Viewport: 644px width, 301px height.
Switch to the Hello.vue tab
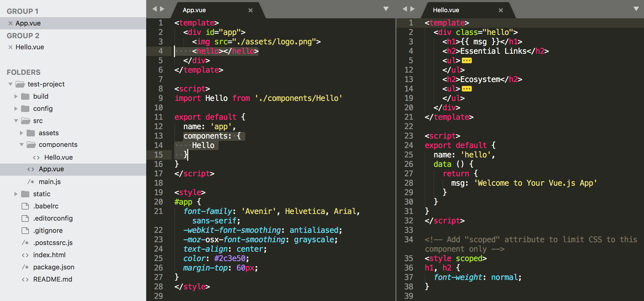(x=446, y=10)
